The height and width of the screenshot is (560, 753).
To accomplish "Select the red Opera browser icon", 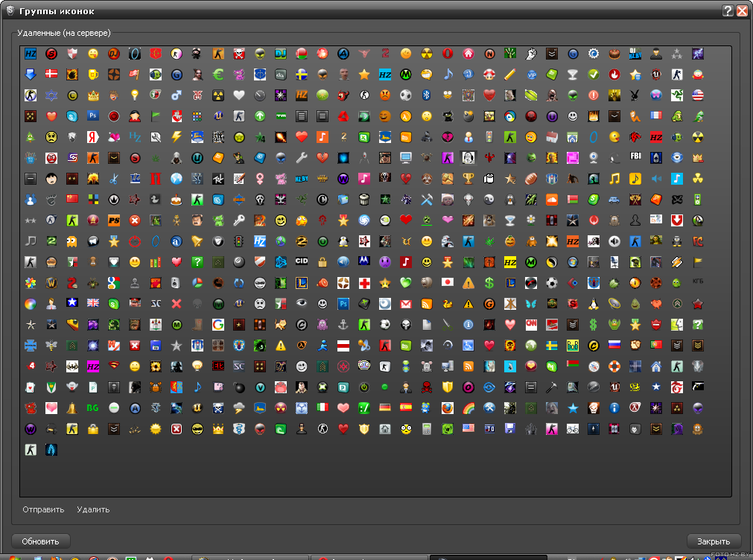I will click(x=447, y=54).
